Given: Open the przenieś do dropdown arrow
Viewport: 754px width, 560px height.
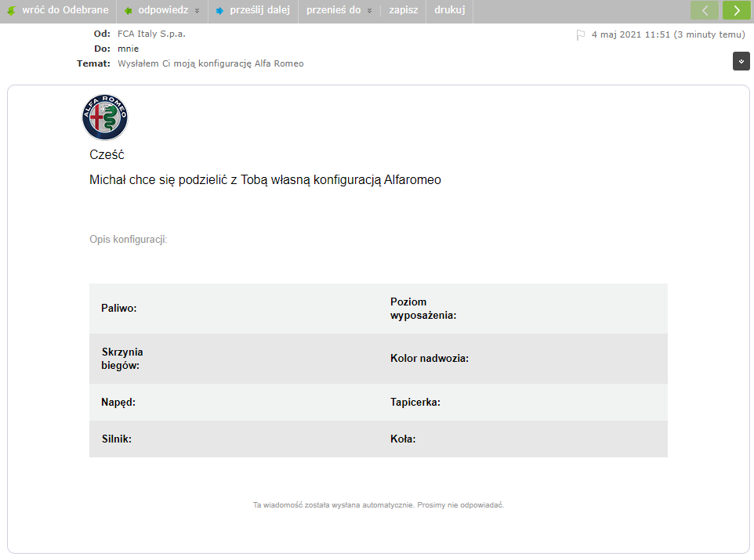Looking at the screenshot, I should pyautogui.click(x=369, y=11).
